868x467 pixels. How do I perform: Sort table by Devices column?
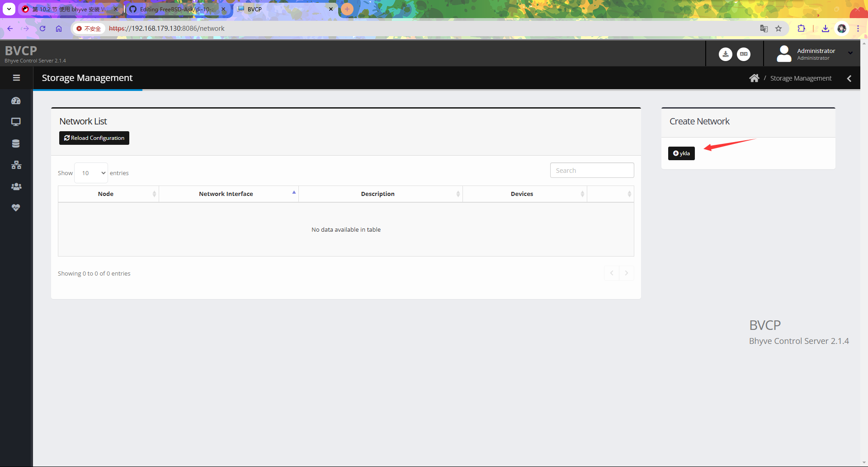point(525,194)
